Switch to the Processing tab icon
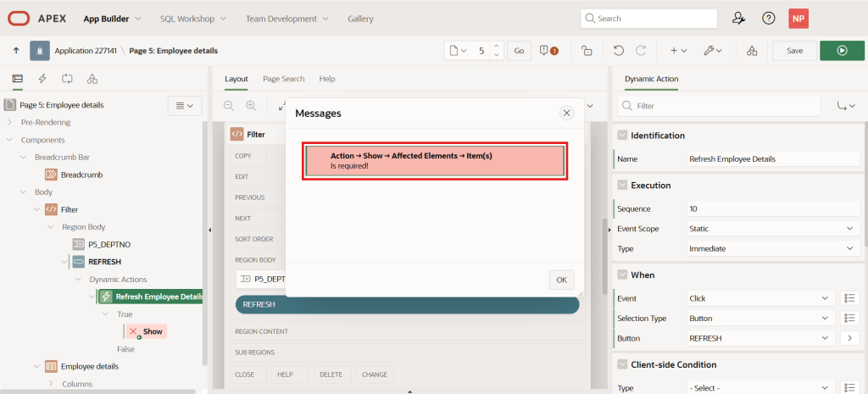Viewport: 868px width, 394px height. [67, 79]
